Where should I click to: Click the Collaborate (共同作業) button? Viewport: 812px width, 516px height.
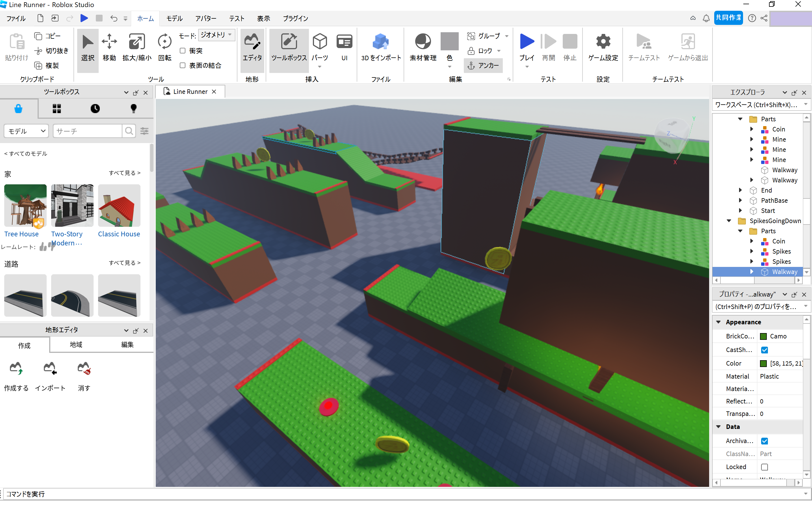coord(728,18)
